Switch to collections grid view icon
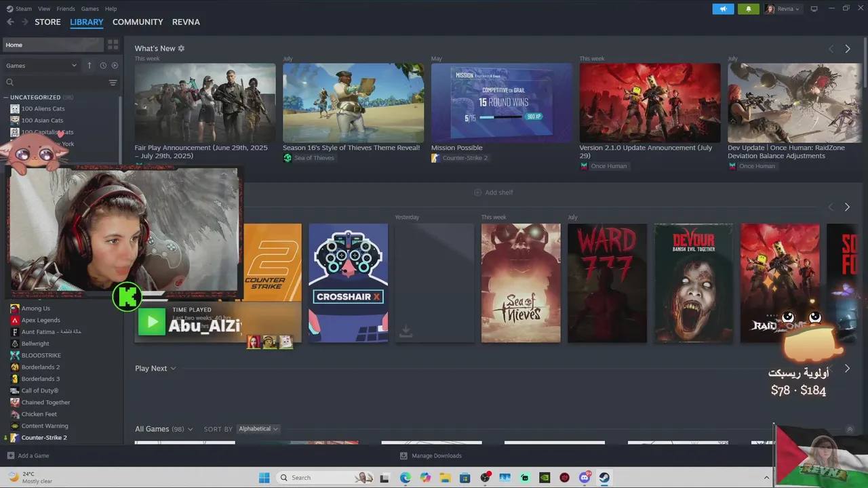Viewport: 868px width, 488px height. [113, 45]
